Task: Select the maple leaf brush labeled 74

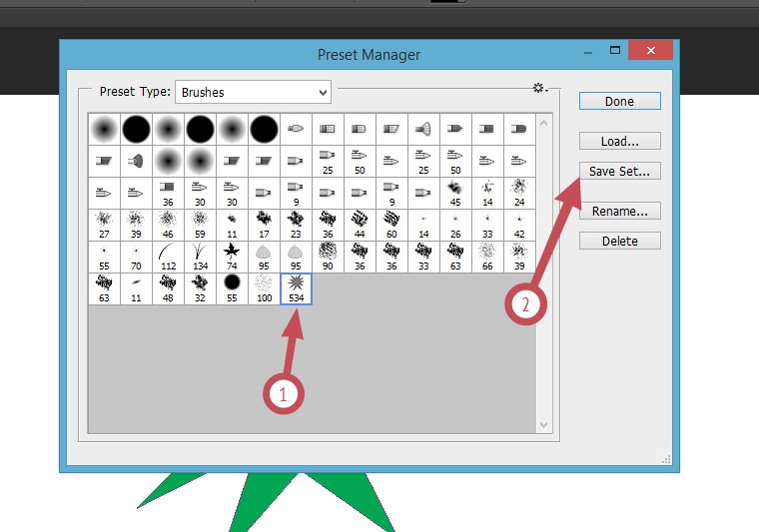Action: [232, 257]
